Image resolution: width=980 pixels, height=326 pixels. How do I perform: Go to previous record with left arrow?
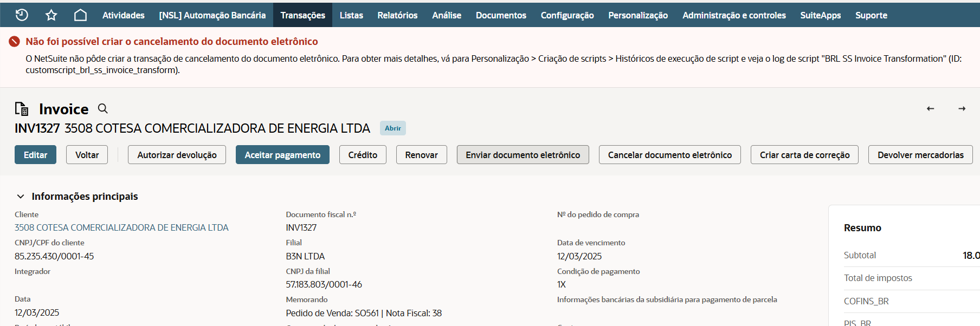pos(930,109)
